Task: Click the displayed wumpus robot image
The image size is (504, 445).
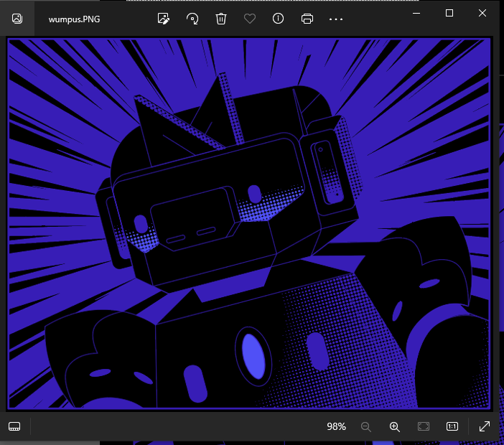Action: tap(249, 224)
